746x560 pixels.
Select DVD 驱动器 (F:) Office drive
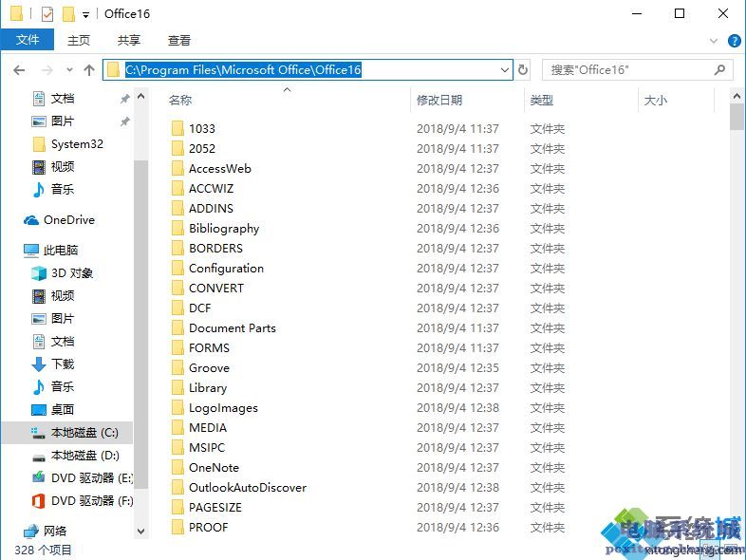[91, 500]
